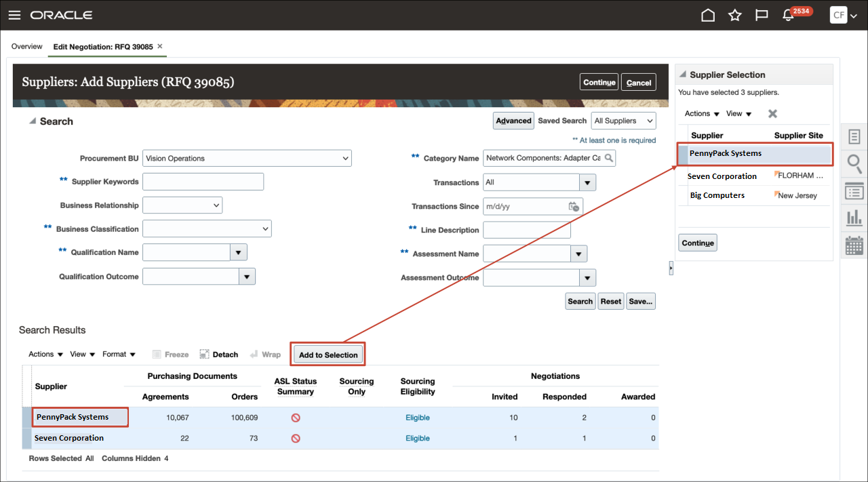
Task: Click Add to Selection button
Action: (x=328, y=355)
